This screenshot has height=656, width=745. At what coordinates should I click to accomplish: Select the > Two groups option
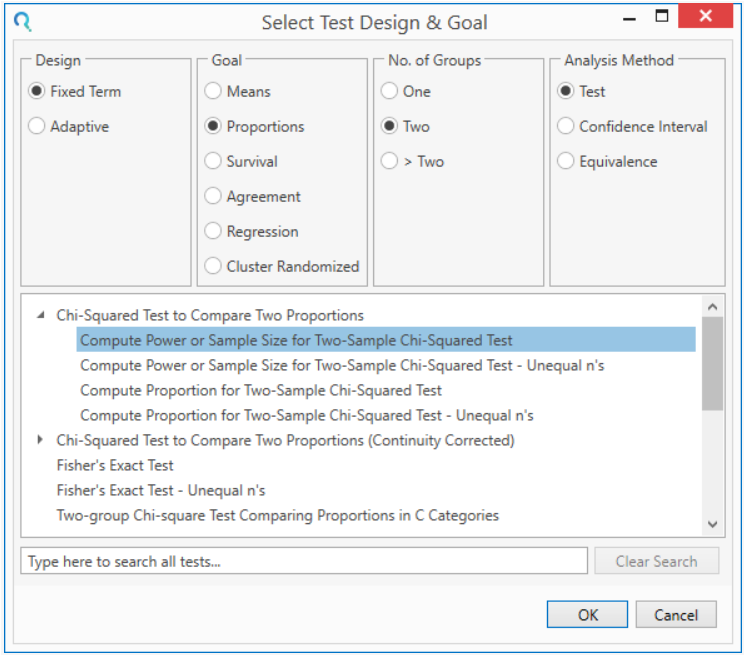click(x=390, y=161)
